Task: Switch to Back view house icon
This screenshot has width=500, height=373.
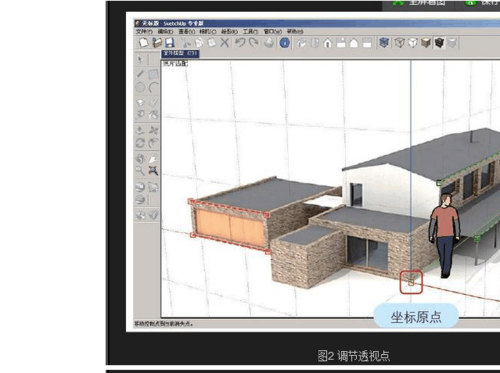Action: point(354,43)
